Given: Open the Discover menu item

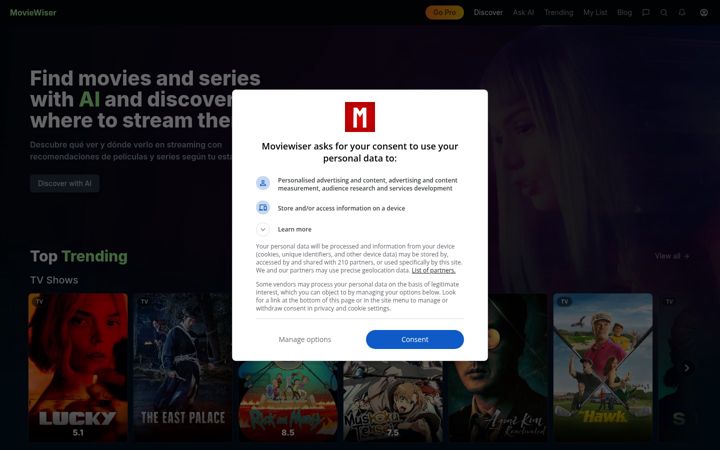Looking at the screenshot, I should coord(488,12).
